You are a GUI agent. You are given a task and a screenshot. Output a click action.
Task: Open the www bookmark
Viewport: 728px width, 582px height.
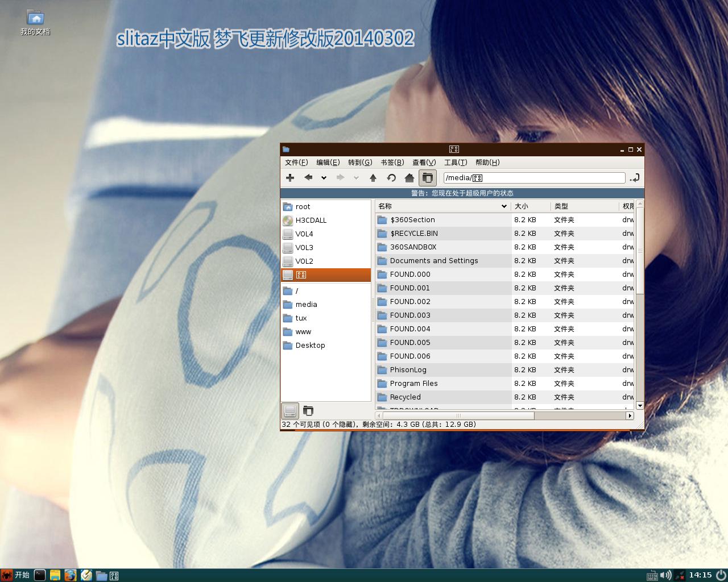coord(326,332)
